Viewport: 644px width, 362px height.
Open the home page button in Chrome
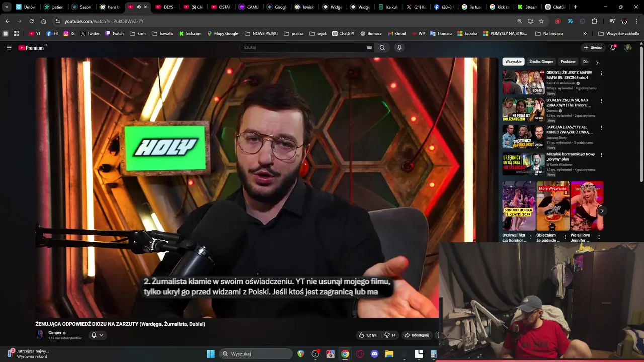(43, 21)
